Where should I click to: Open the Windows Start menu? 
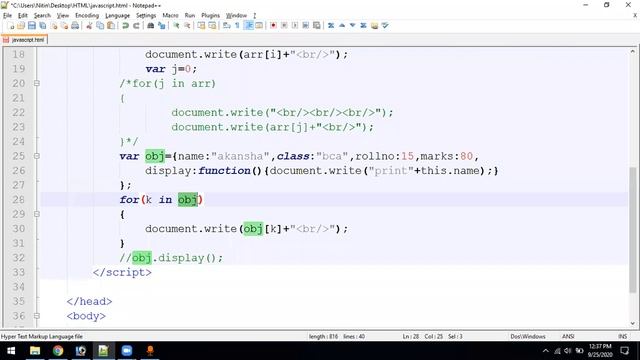tap(11, 351)
